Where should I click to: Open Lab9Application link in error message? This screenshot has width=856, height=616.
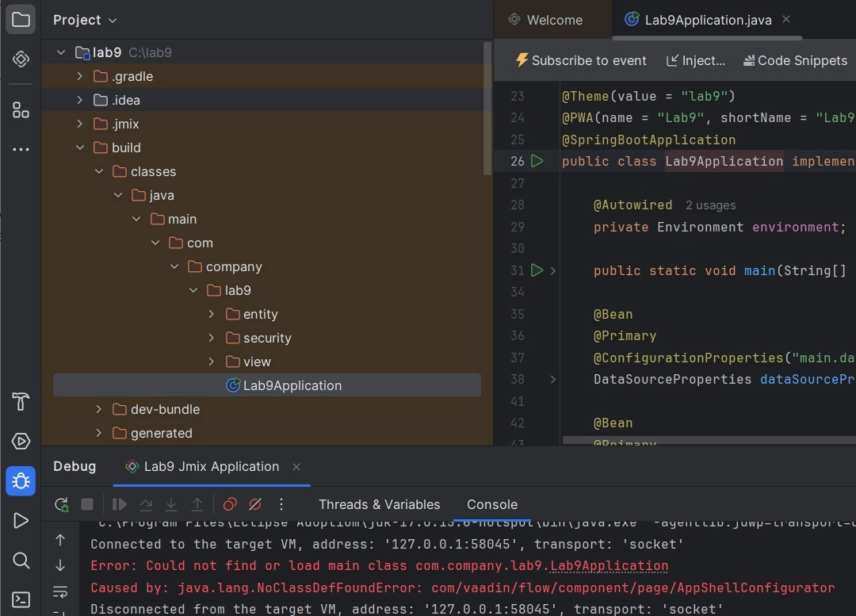tap(609, 566)
